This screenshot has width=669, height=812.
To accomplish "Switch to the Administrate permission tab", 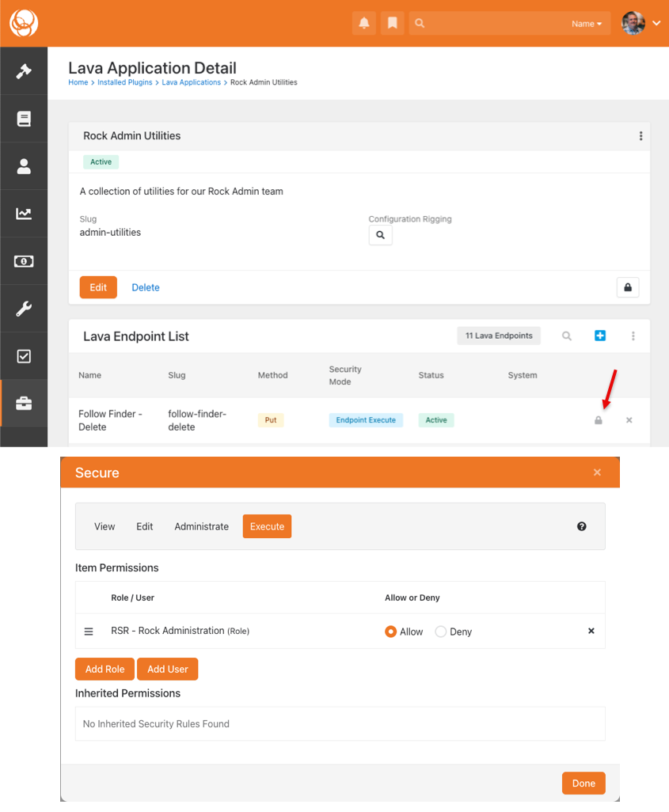I will (x=201, y=526).
